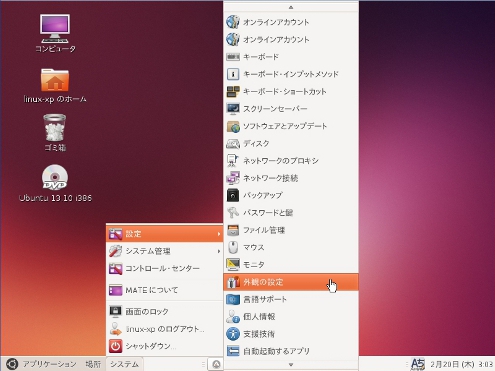Screen dimensions: 495x371
Task: Click linux-xp のログアウト... entry
Action: point(164,329)
